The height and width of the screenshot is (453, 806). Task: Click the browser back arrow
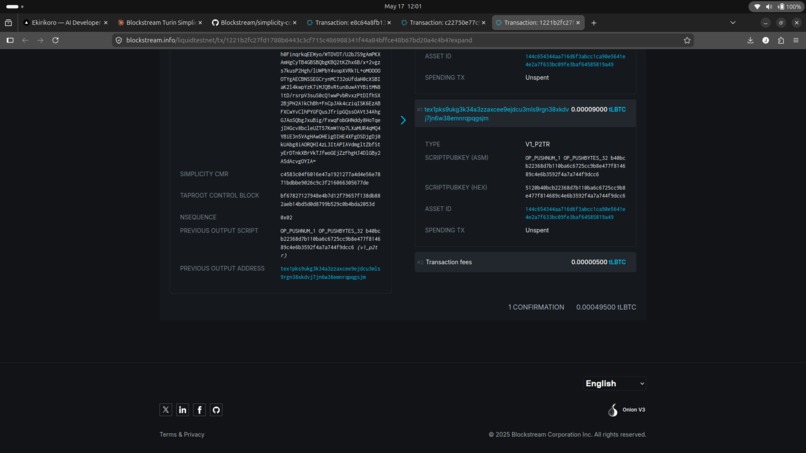[25, 40]
